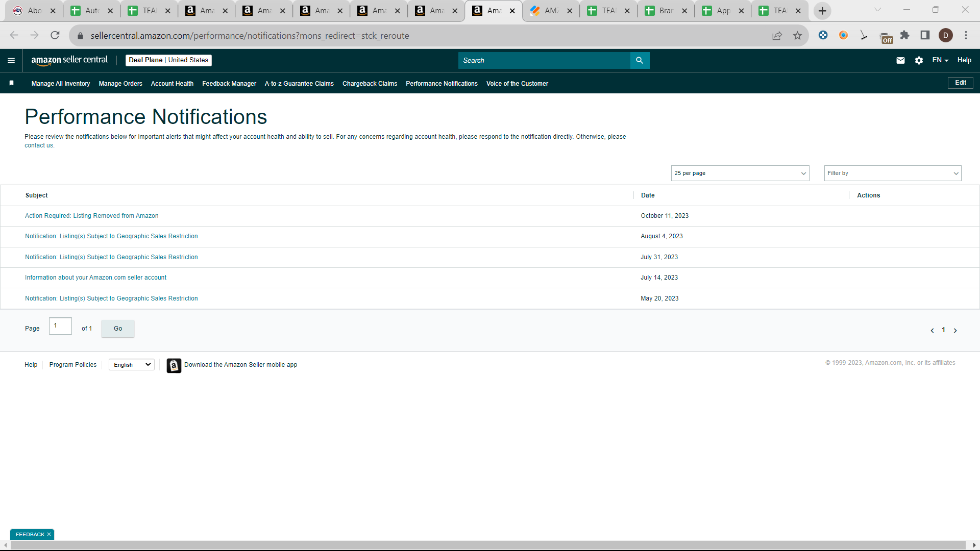Viewport: 980px width, 551px height.
Task: Open the tab search chevron
Action: click(877, 10)
